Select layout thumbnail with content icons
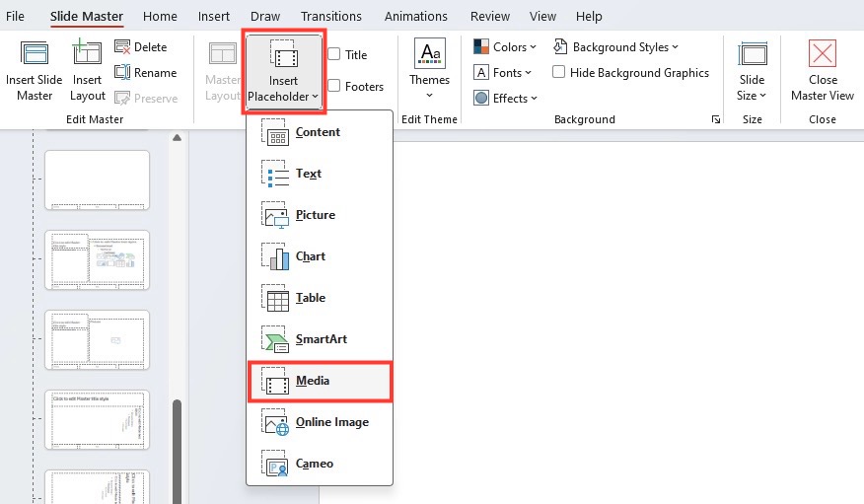864x504 pixels. (x=97, y=260)
